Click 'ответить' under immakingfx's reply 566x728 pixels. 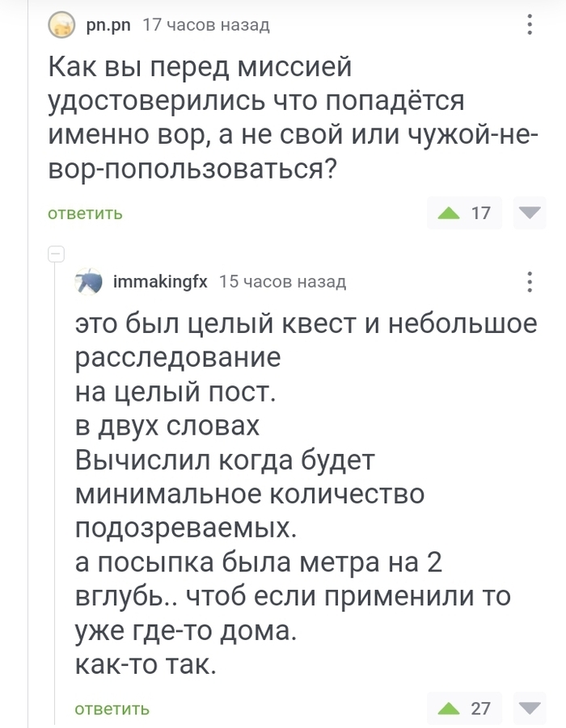[112, 709]
